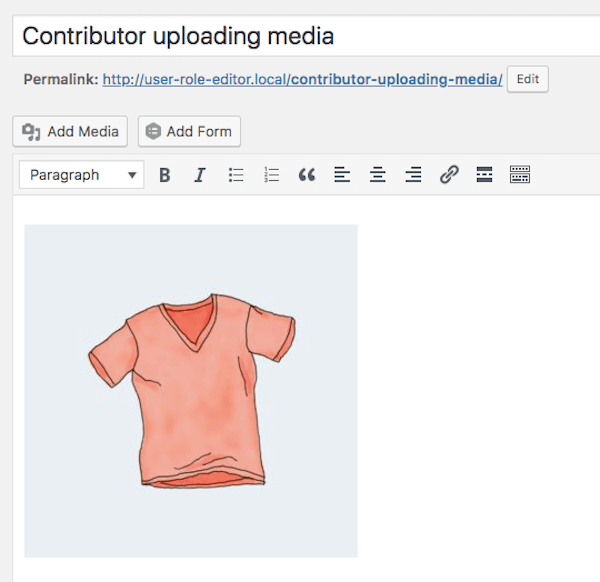Select the t-shirt image in the editor
This screenshot has width=600, height=582.
pos(191,391)
